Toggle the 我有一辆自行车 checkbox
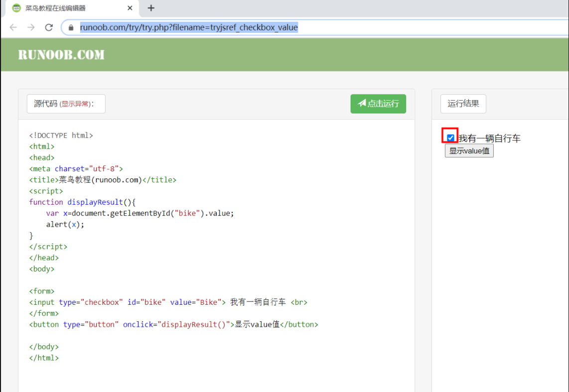Screen dimensions: 569x392 click(x=450, y=138)
